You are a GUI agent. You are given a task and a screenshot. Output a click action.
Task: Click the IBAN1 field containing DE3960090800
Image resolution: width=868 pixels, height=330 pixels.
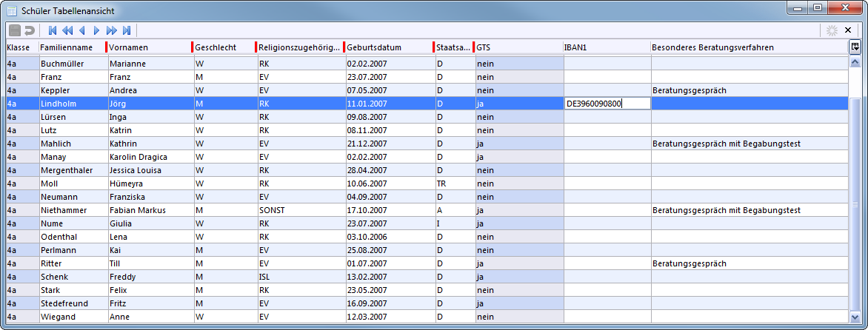coord(607,104)
